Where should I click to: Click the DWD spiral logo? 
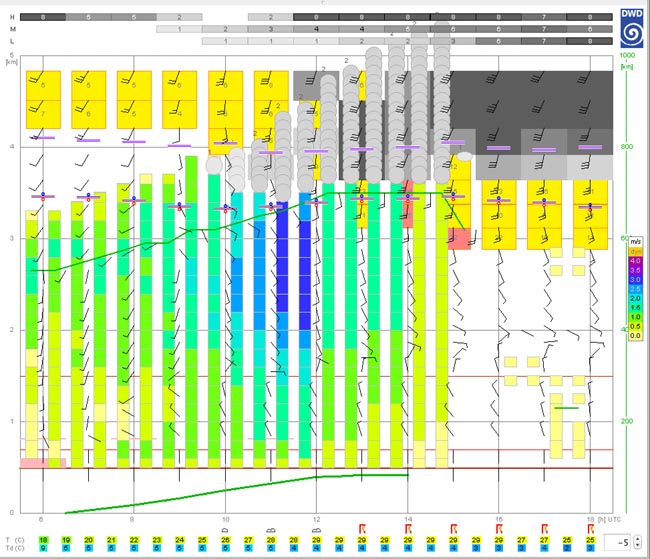tap(632, 28)
